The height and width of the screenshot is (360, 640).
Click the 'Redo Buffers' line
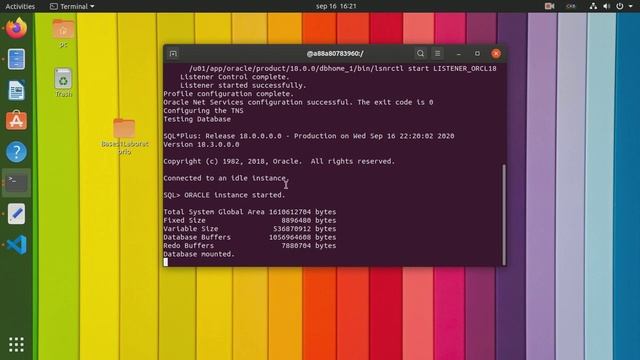tap(250, 246)
